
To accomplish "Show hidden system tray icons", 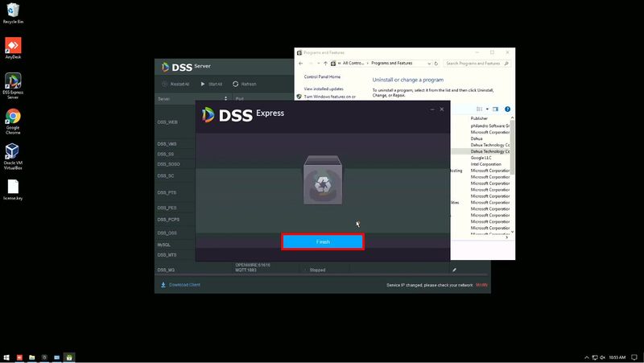I will 587,357.
